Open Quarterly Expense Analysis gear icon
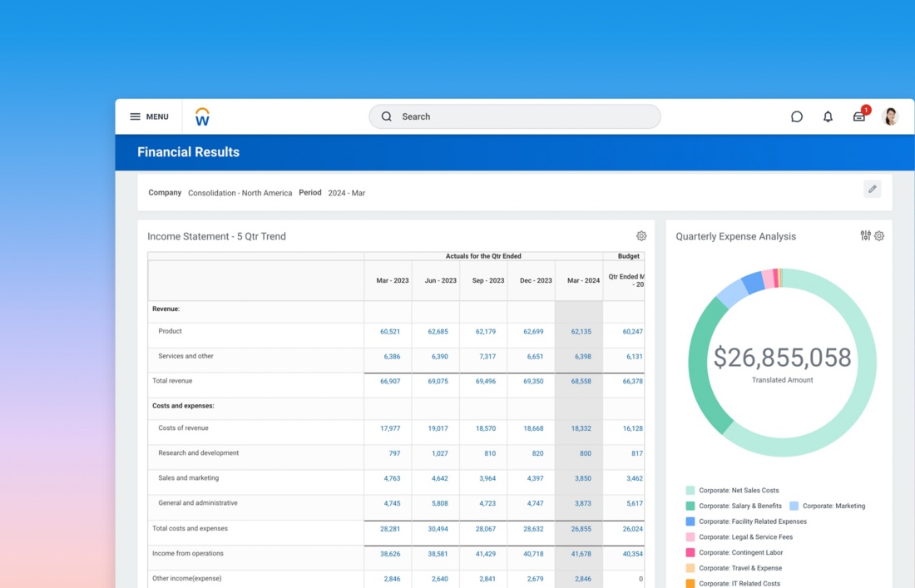Viewport: 915px width, 588px height. [879, 236]
